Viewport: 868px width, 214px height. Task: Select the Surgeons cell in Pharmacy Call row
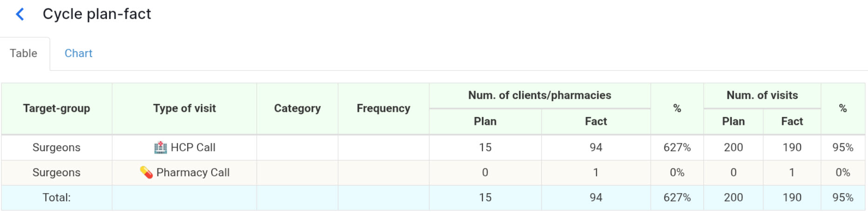56,173
